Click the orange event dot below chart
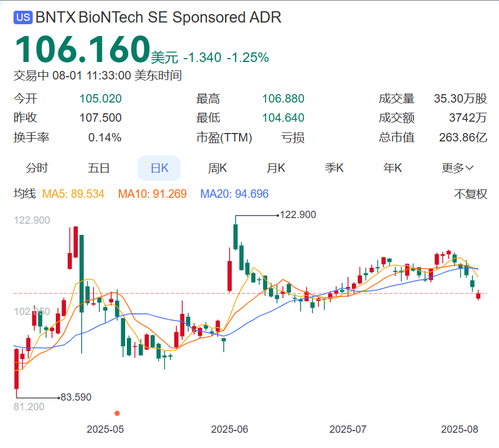 pyautogui.click(x=117, y=413)
